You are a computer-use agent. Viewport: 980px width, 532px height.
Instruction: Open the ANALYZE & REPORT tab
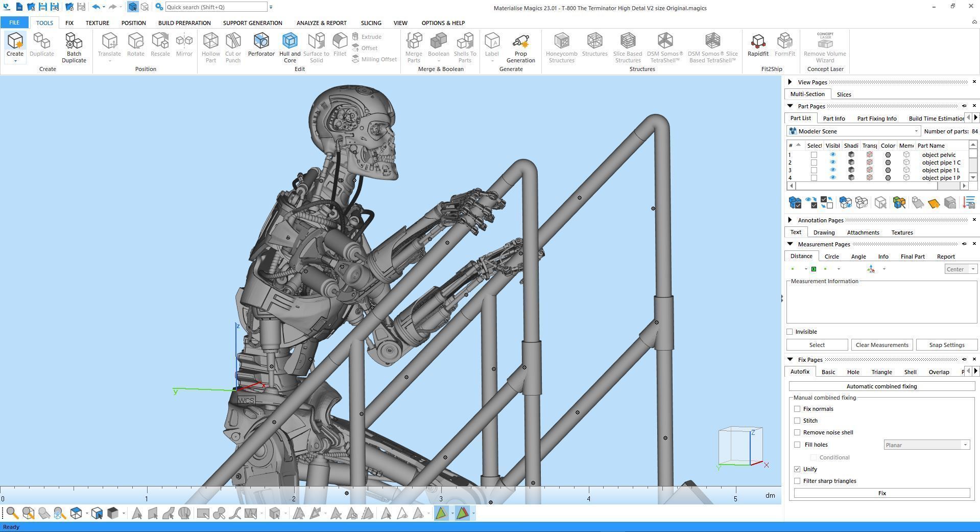pyautogui.click(x=321, y=23)
